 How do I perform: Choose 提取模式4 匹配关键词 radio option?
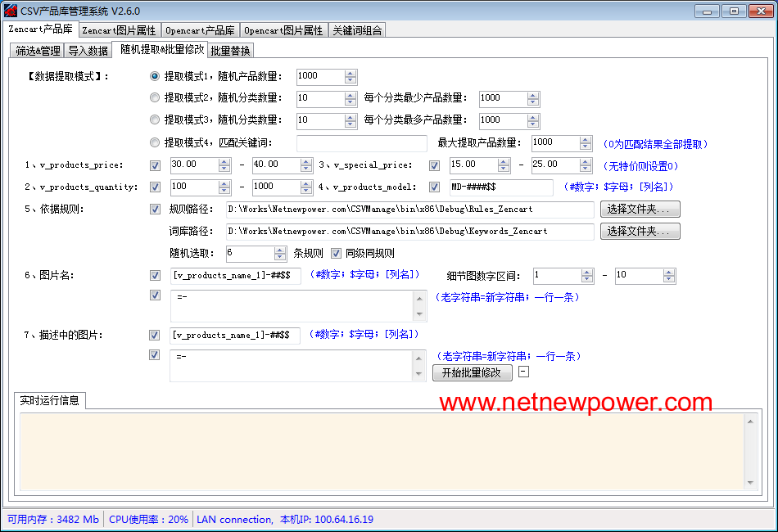point(155,142)
